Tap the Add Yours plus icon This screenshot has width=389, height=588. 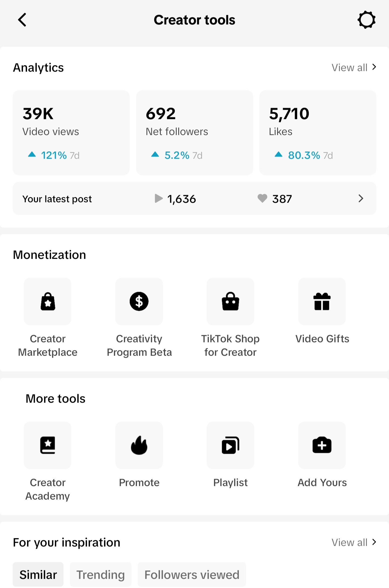coord(322,445)
